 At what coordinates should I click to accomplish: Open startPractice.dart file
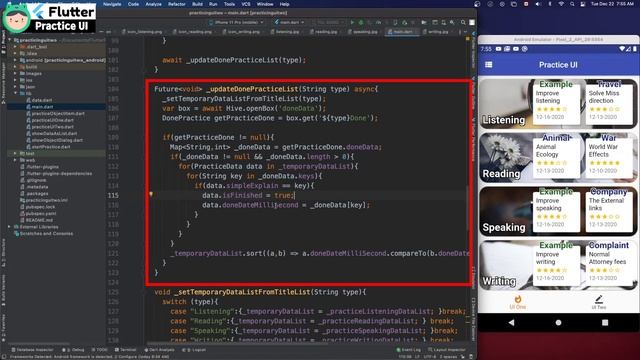[51, 147]
